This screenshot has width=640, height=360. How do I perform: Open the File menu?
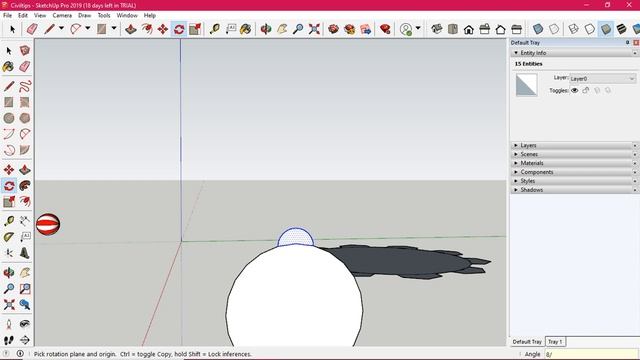coord(7,15)
